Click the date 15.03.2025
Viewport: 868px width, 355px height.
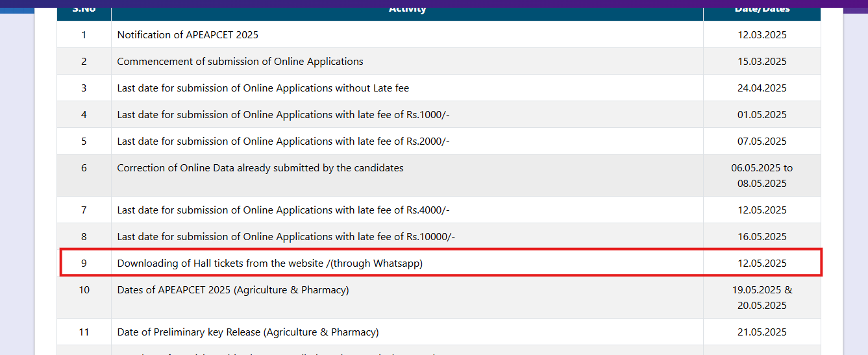(762, 62)
